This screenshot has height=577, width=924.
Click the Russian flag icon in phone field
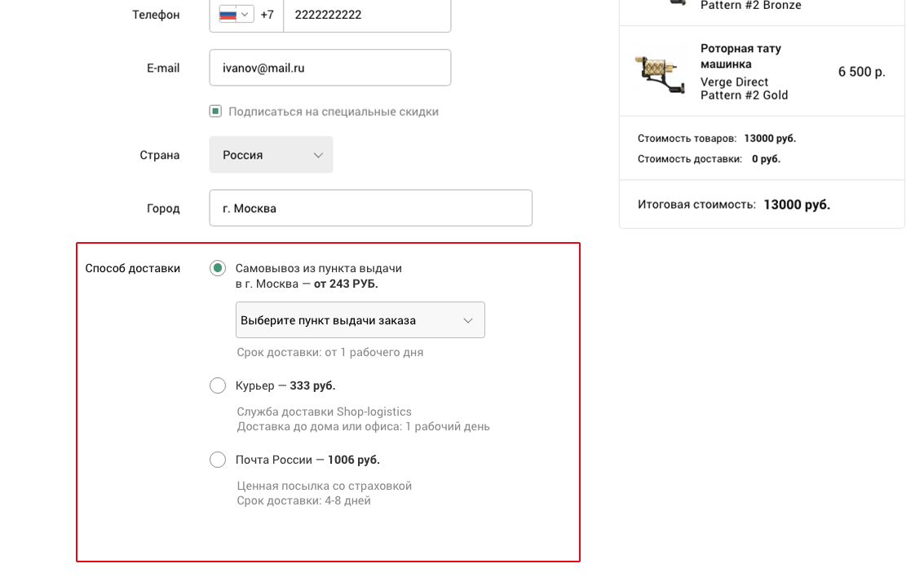pyautogui.click(x=228, y=15)
